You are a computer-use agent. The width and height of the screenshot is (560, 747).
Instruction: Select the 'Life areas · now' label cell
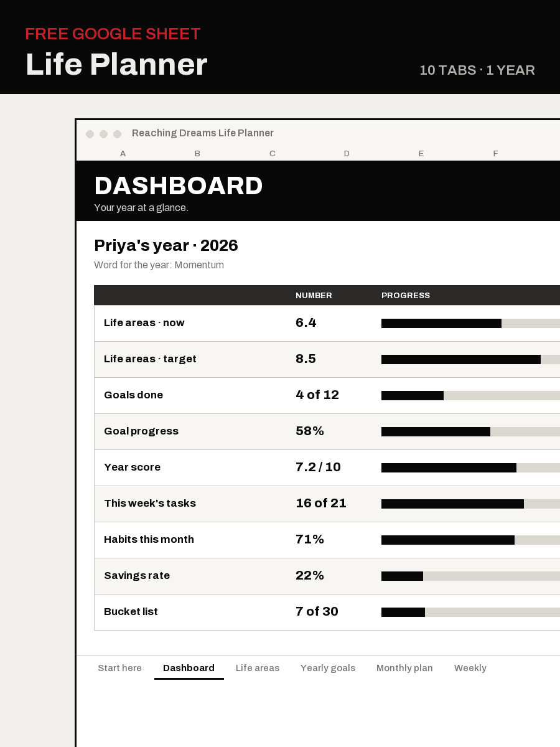click(144, 323)
